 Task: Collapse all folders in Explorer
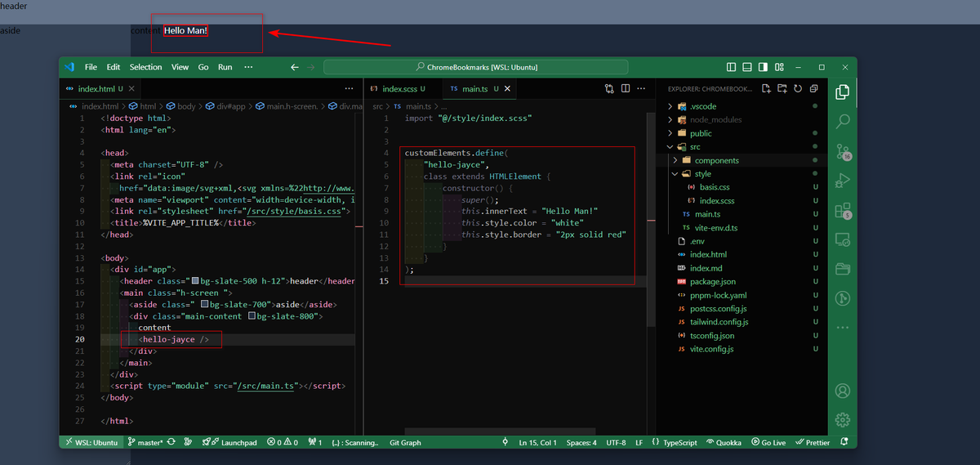coord(812,88)
